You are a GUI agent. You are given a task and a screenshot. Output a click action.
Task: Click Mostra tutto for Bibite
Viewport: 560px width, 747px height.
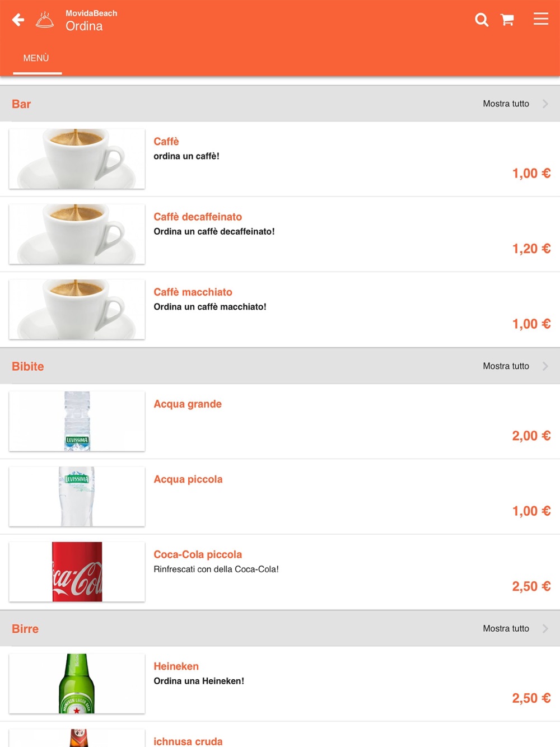pos(506,366)
